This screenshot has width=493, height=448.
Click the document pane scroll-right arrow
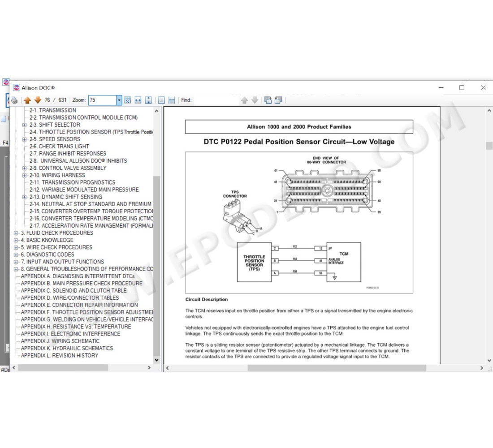[481, 368]
